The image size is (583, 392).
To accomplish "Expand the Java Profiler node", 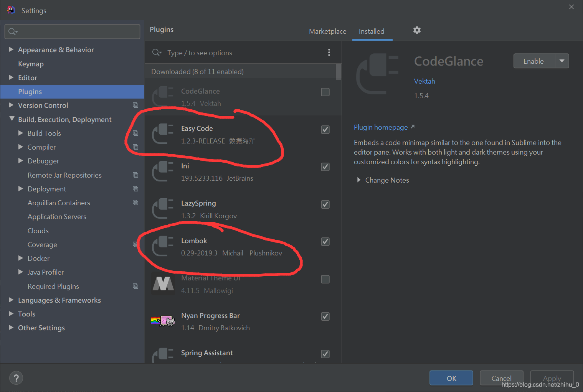I will 21,272.
